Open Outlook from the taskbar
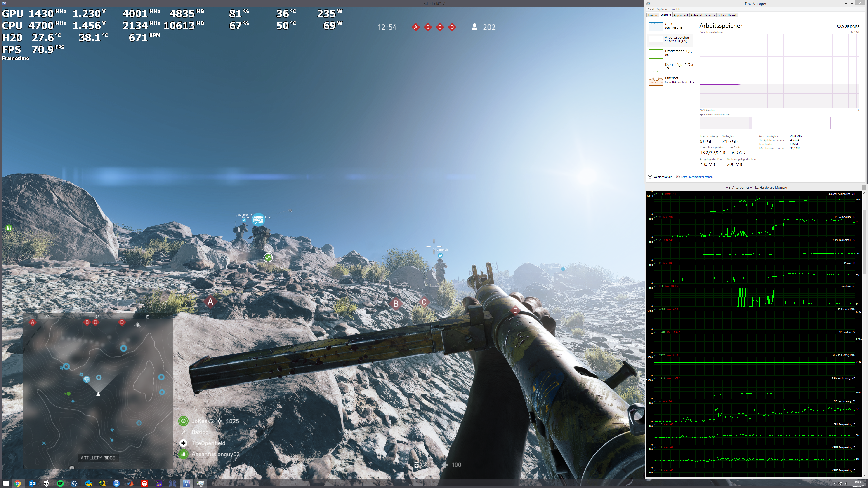This screenshot has height=488, width=868. tap(32, 483)
